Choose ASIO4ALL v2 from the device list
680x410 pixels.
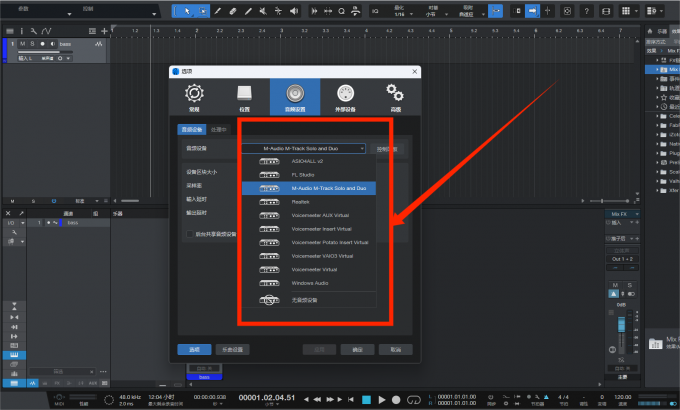[x=307, y=161]
